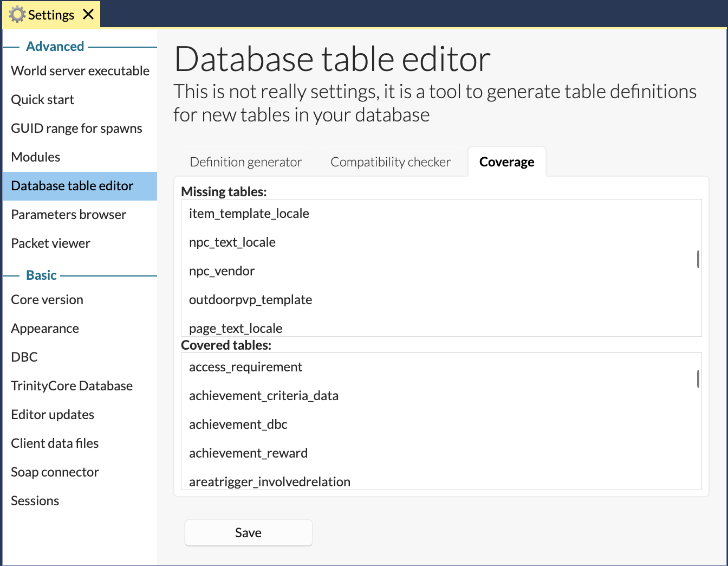This screenshot has width=728, height=566.
Task: Click the Save button
Action: (249, 533)
